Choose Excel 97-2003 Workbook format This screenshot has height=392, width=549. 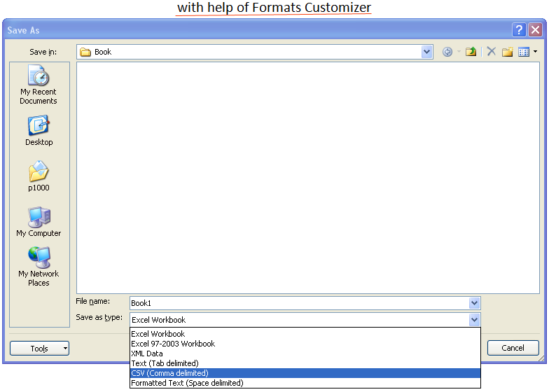[173, 344]
